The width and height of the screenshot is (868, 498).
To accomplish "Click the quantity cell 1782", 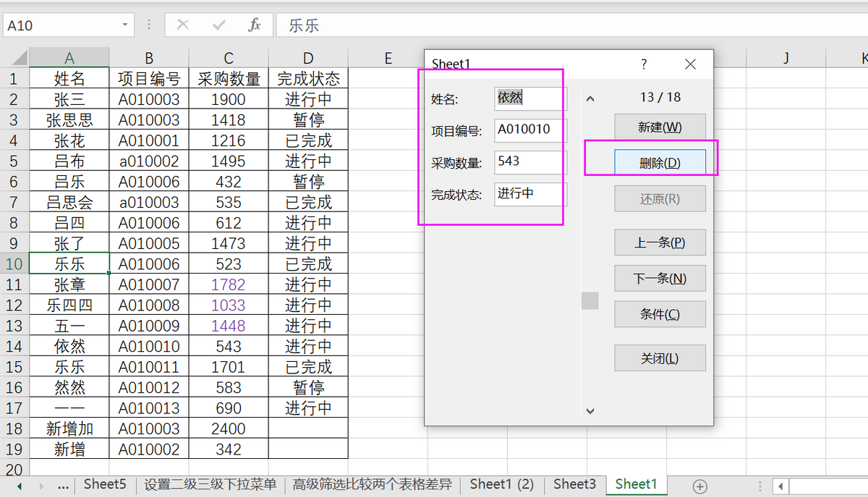I will click(x=229, y=284).
